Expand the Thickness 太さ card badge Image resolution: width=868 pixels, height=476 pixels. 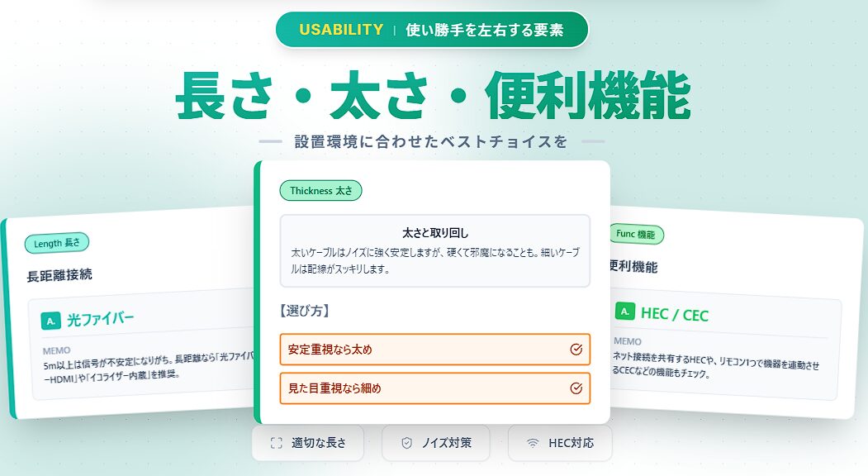click(320, 191)
